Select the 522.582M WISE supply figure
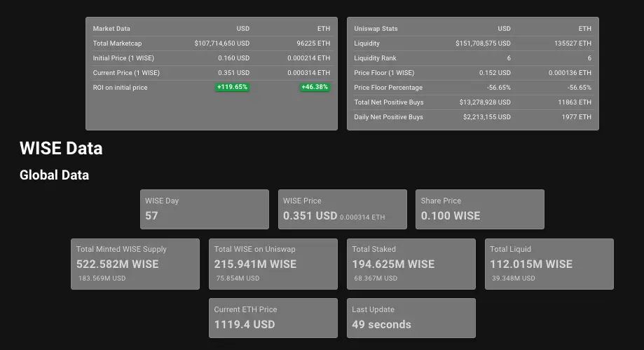 (x=118, y=264)
